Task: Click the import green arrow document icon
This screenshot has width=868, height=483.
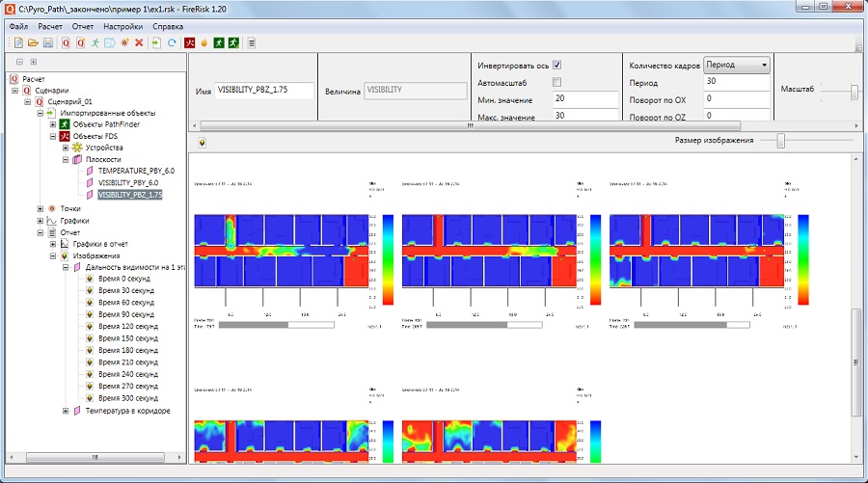Action: tap(156, 42)
